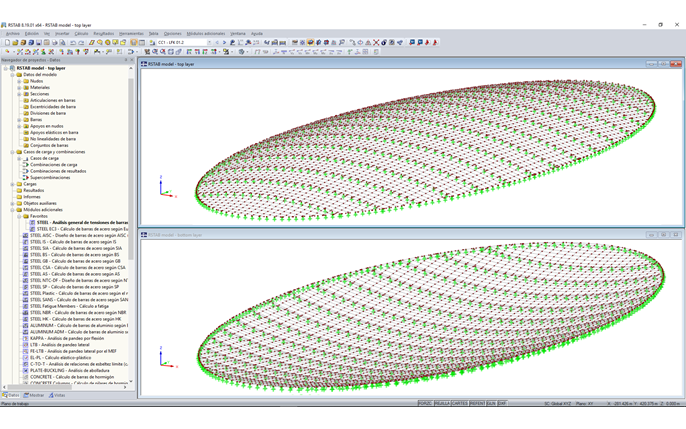Click the Undo arrow icon
This screenshot has width=686, height=429.
click(73, 42)
